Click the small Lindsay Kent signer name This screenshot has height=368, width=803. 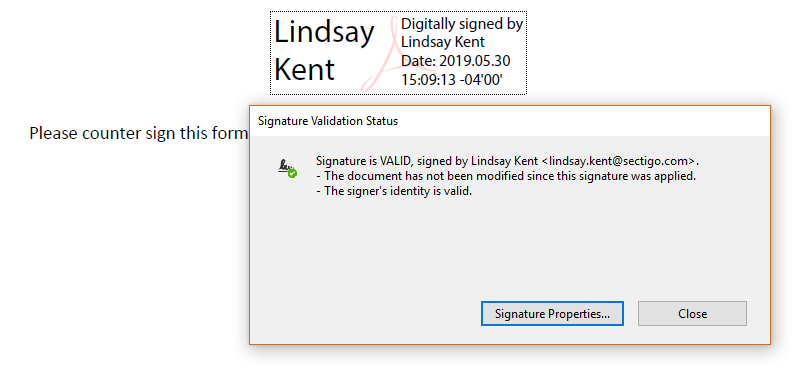tap(442, 42)
